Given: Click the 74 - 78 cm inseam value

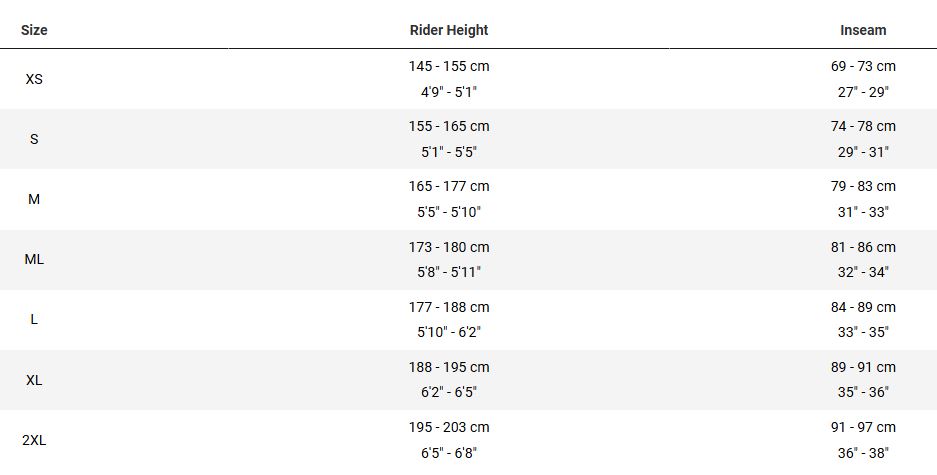Looking at the screenshot, I should click(x=863, y=126).
